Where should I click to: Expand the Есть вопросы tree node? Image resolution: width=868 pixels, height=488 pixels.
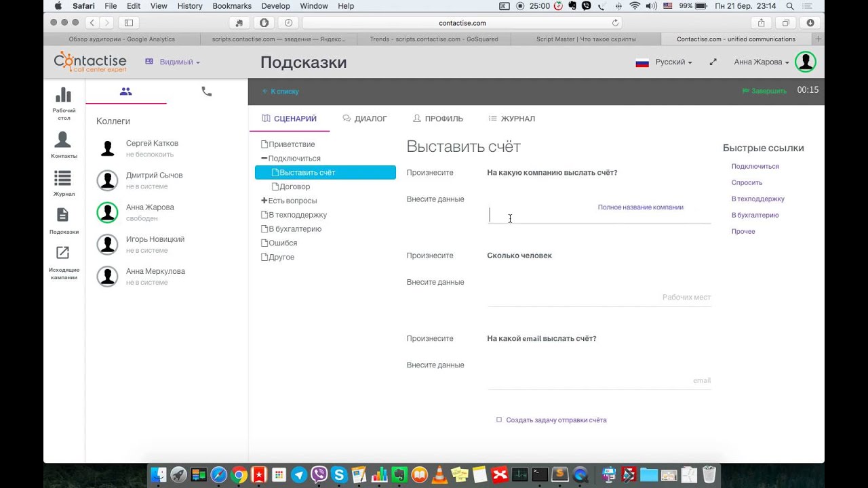coord(264,201)
